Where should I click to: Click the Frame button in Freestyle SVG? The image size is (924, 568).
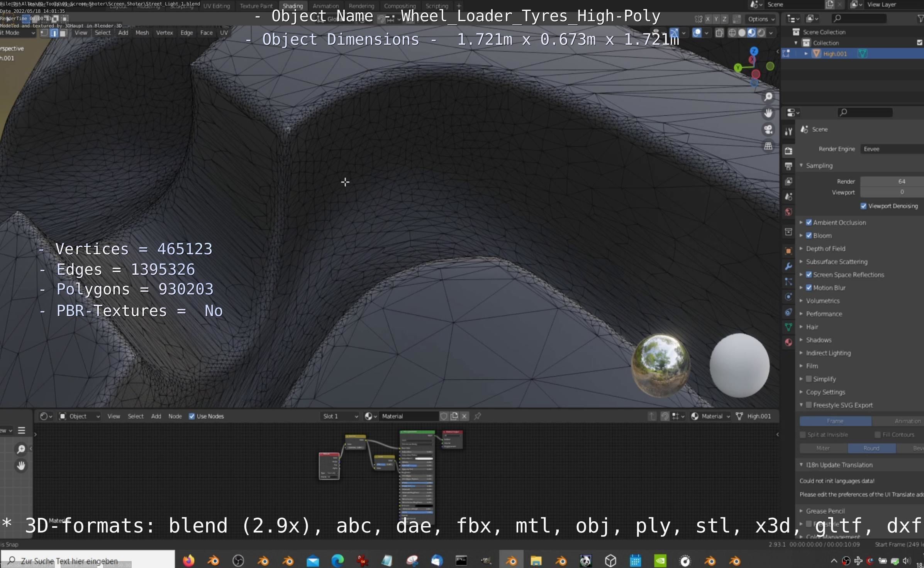(835, 421)
